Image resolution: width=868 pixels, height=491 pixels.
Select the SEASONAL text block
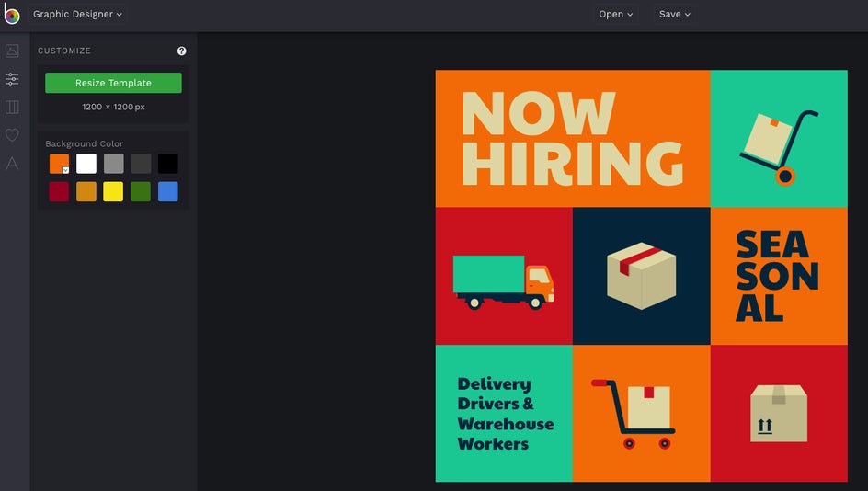pyautogui.click(x=777, y=276)
